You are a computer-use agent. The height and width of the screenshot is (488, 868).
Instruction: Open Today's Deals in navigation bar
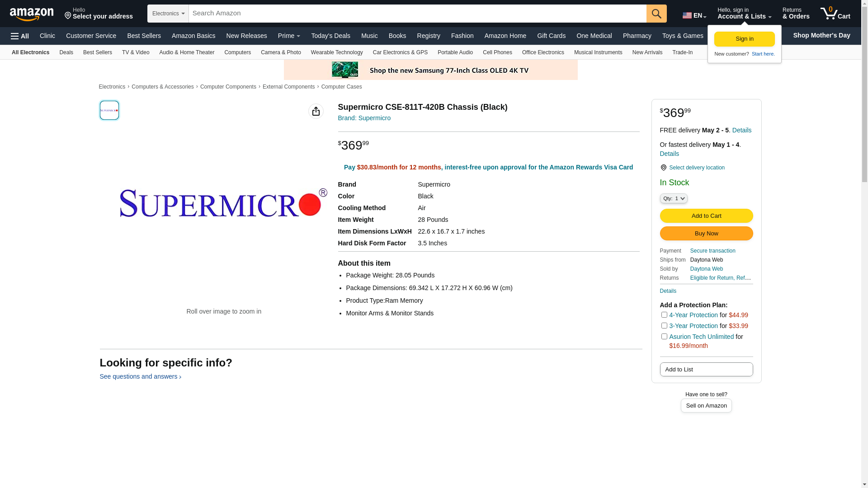(330, 36)
